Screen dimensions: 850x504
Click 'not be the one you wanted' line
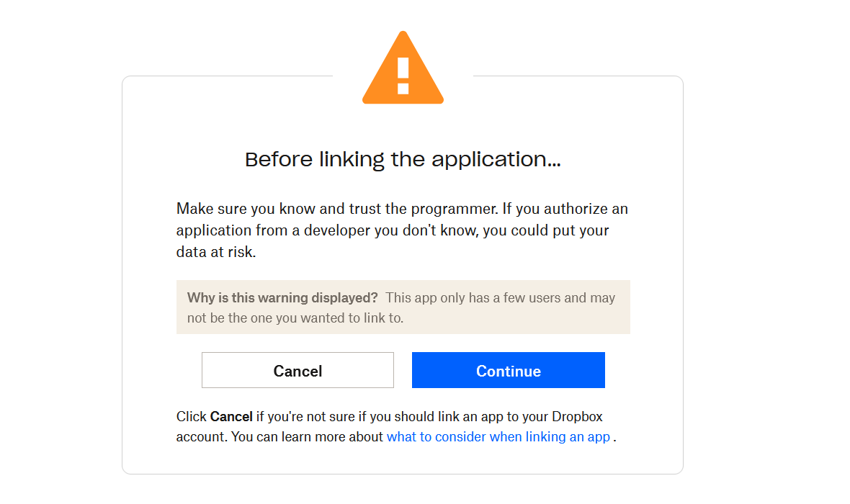[295, 318]
